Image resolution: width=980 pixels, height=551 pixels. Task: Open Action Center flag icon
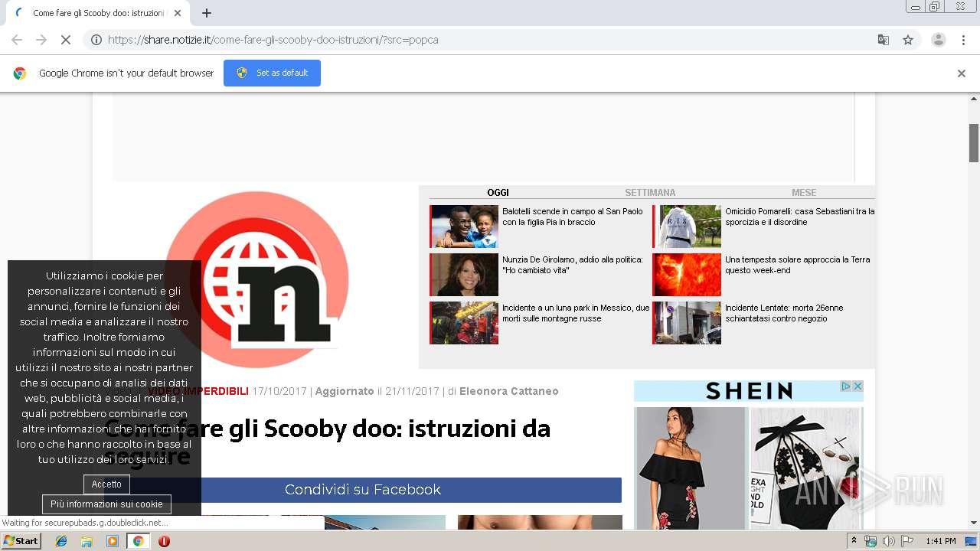coord(907,541)
